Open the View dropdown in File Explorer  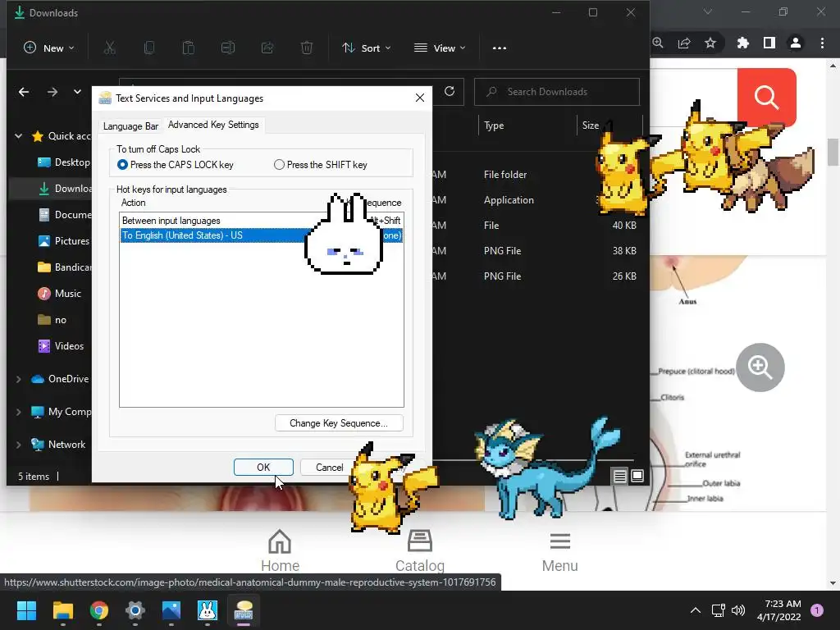pyautogui.click(x=440, y=48)
